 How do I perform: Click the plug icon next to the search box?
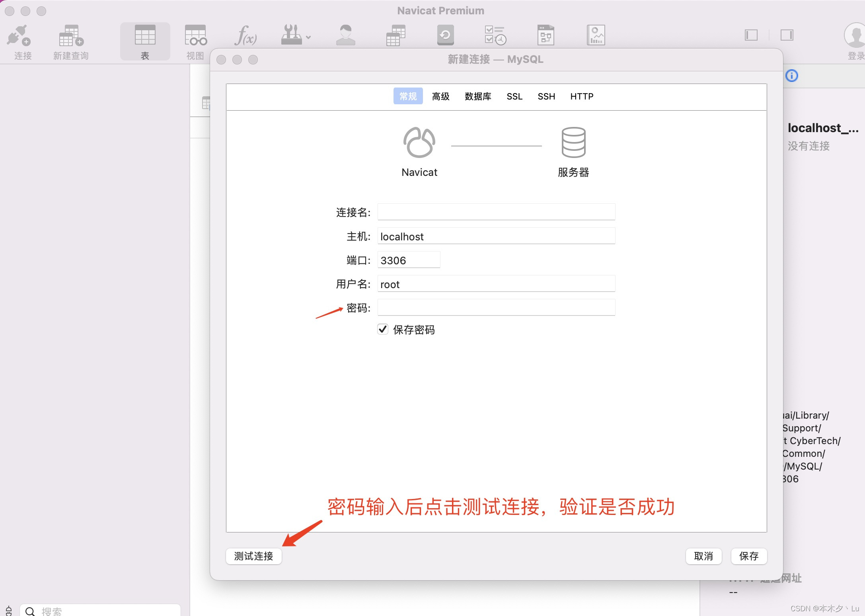tap(9, 611)
